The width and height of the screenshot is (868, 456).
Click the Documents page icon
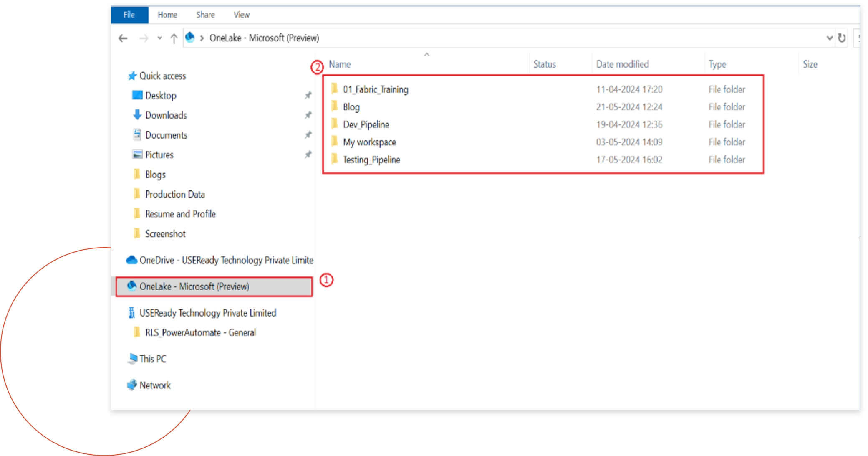pos(137,134)
